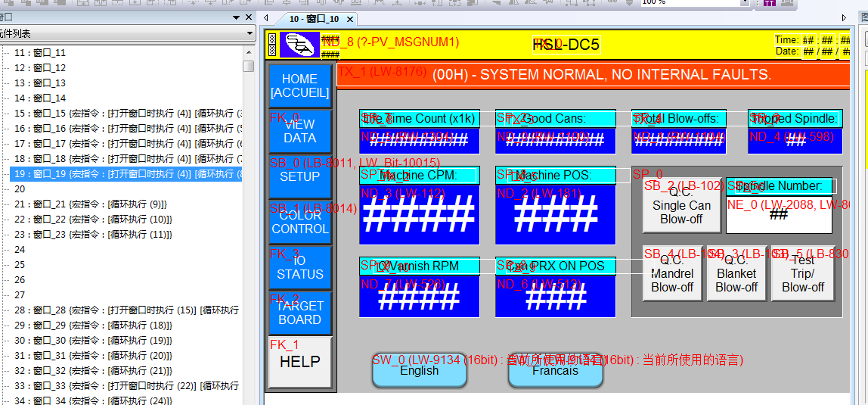This screenshot has width=868, height=405.
Task: Select the VIEW DATA function key
Action: coord(299,131)
